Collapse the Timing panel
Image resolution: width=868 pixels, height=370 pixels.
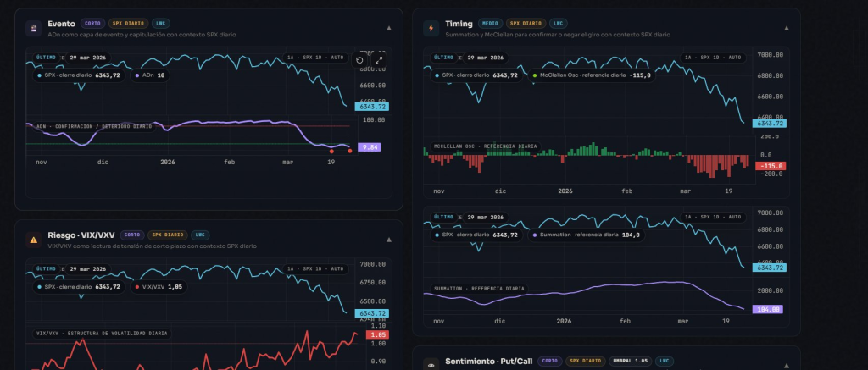(786, 27)
